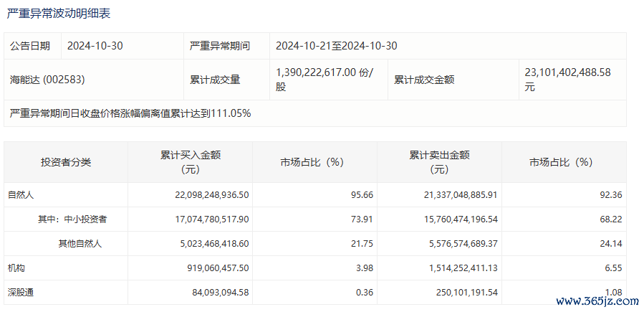Select the 自然人 row label
Image resolution: width=644 pixels, height=312 pixels.
point(21,195)
